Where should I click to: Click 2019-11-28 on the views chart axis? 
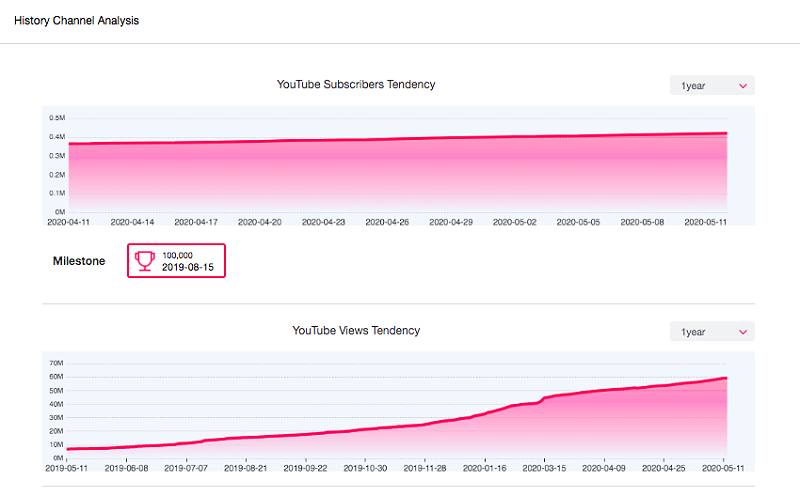(426, 467)
